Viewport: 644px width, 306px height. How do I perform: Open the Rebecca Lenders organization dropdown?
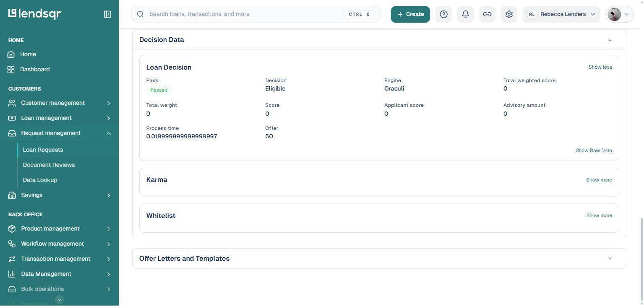(x=561, y=14)
